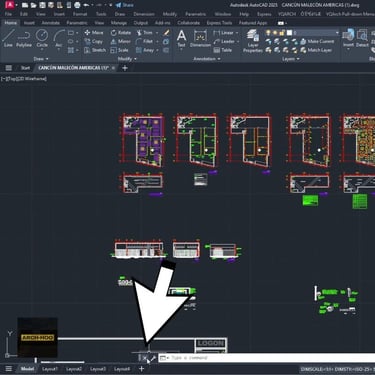Click the Text annotation tool
The width and height of the screenshot is (375, 375).
click(181, 38)
